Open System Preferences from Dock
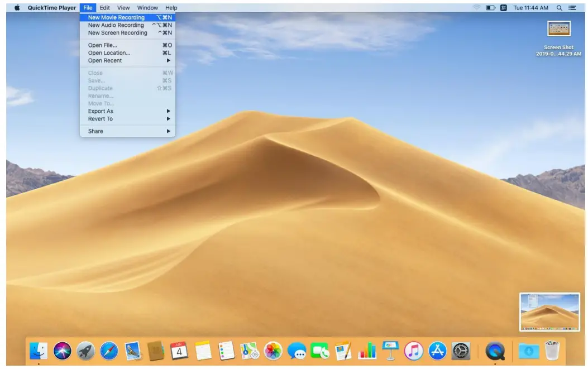 coord(461,351)
